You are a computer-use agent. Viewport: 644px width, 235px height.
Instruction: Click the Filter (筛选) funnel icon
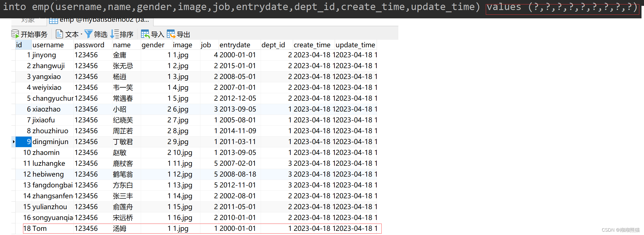[x=88, y=34]
